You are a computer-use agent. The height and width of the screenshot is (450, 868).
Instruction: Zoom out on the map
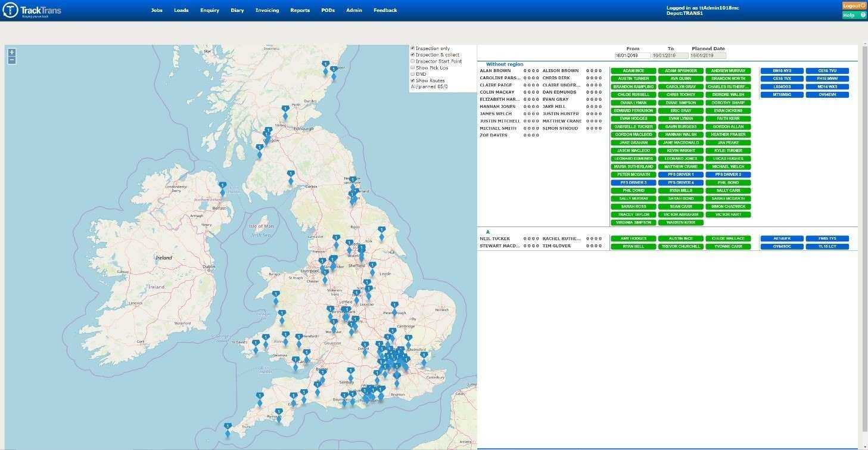coord(12,60)
